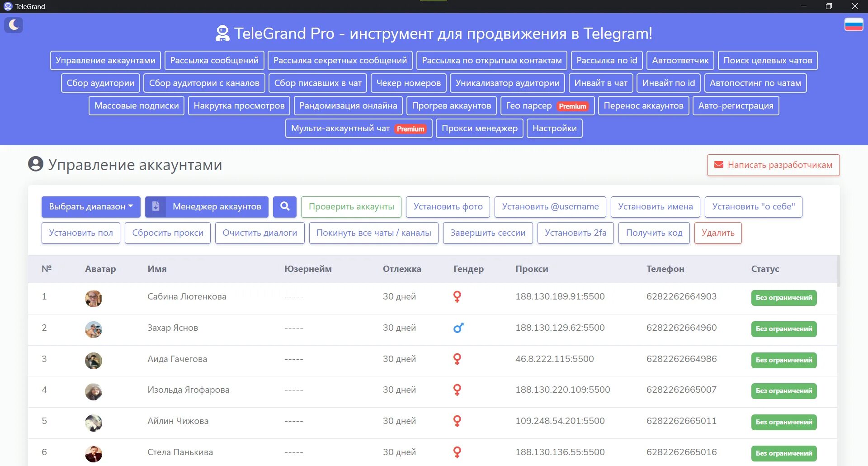Viewport: 868px width, 466px height.
Task: Open Накрутка просмотров
Action: (239, 106)
